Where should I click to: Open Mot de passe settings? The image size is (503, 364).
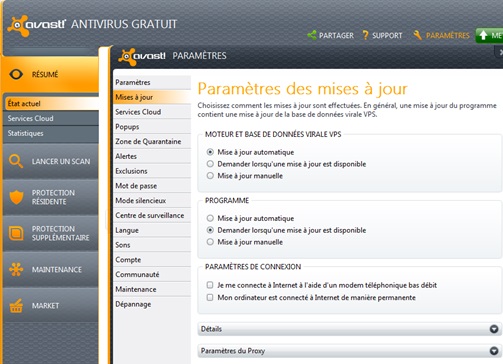tap(152, 186)
